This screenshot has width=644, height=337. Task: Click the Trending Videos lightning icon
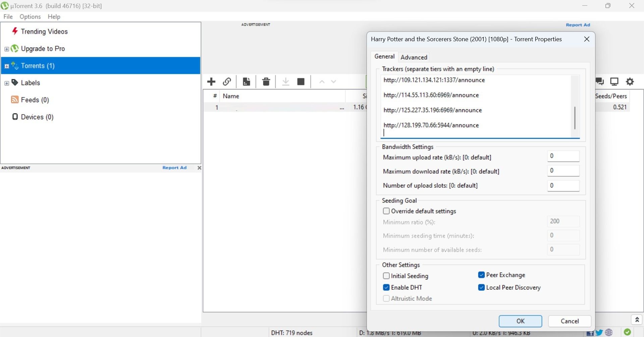[15, 31]
